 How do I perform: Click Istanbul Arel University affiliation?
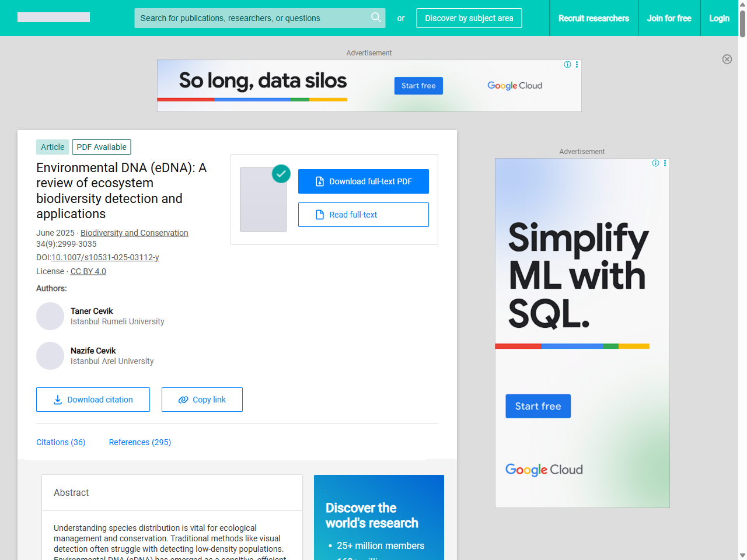click(112, 361)
